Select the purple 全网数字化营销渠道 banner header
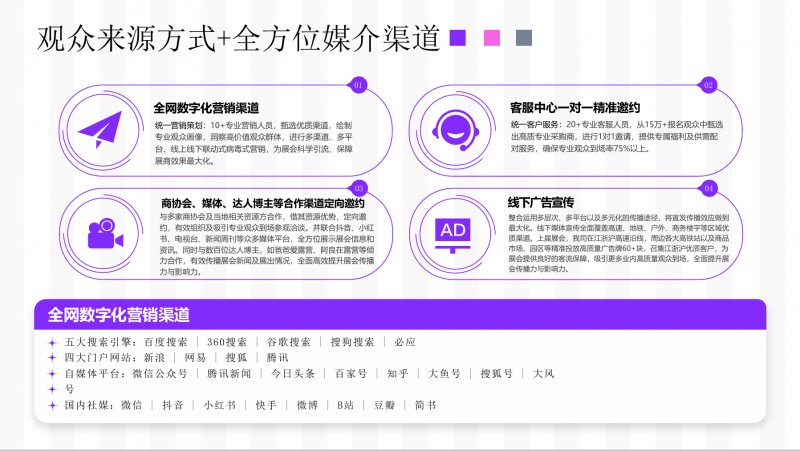The image size is (800, 451). (118, 314)
